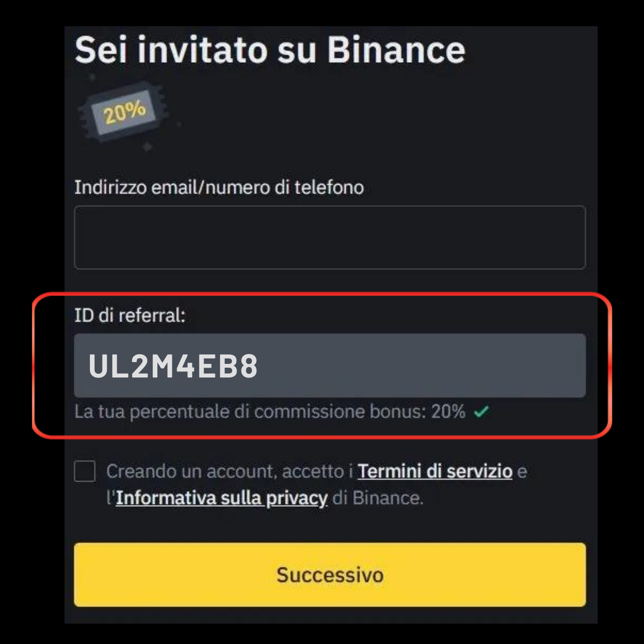This screenshot has width=644, height=644.
Task: Click the yellow Successivo button
Action: 330,575
